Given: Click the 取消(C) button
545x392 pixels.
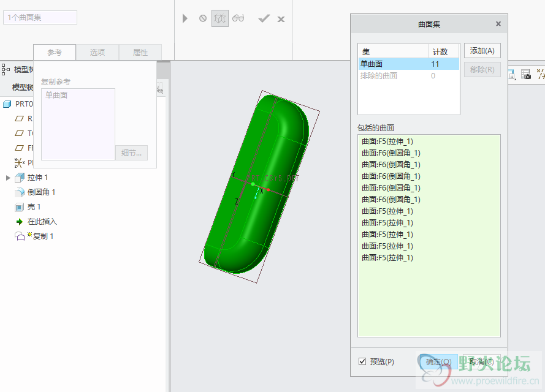Looking at the screenshot, I should pyautogui.click(x=482, y=362).
